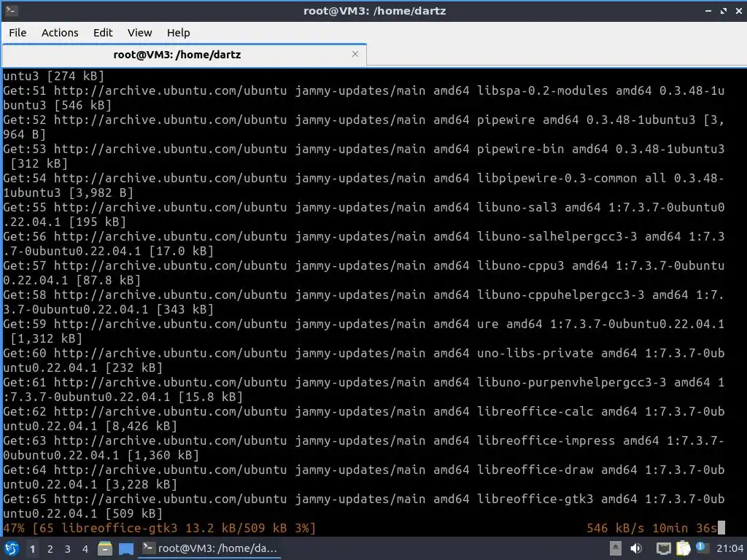Open the LXQt application menu bird icon
Viewport: 747px width, 560px height.
12,548
